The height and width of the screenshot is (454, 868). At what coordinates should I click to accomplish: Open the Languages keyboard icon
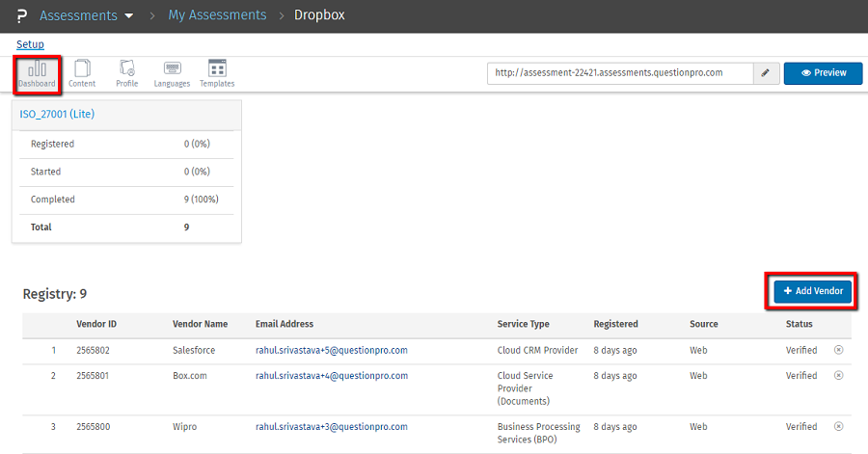pyautogui.click(x=172, y=74)
